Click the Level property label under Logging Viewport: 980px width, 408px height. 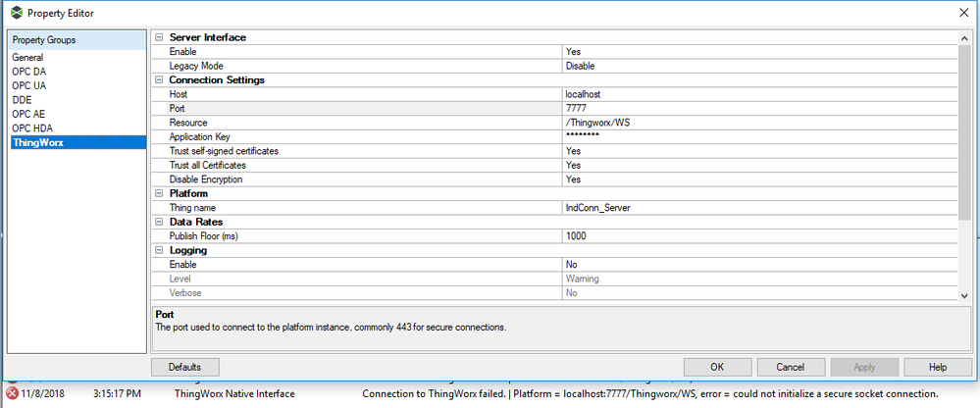pyautogui.click(x=180, y=279)
